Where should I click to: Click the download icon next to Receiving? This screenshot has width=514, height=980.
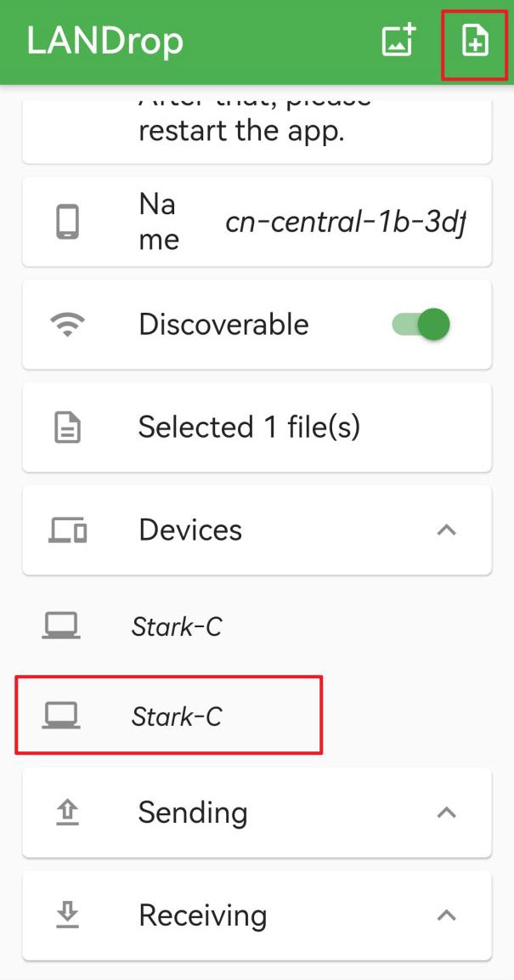[68, 915]
